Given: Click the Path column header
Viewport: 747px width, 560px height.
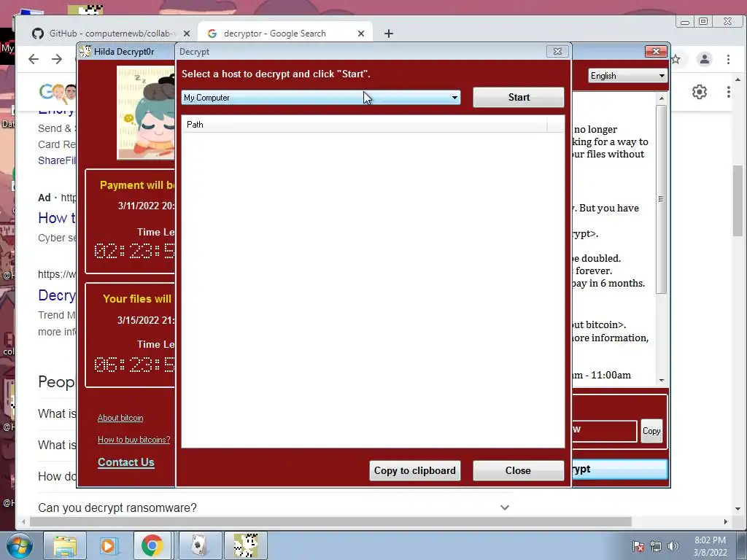Looking at the screenshot, I should 365,125.
